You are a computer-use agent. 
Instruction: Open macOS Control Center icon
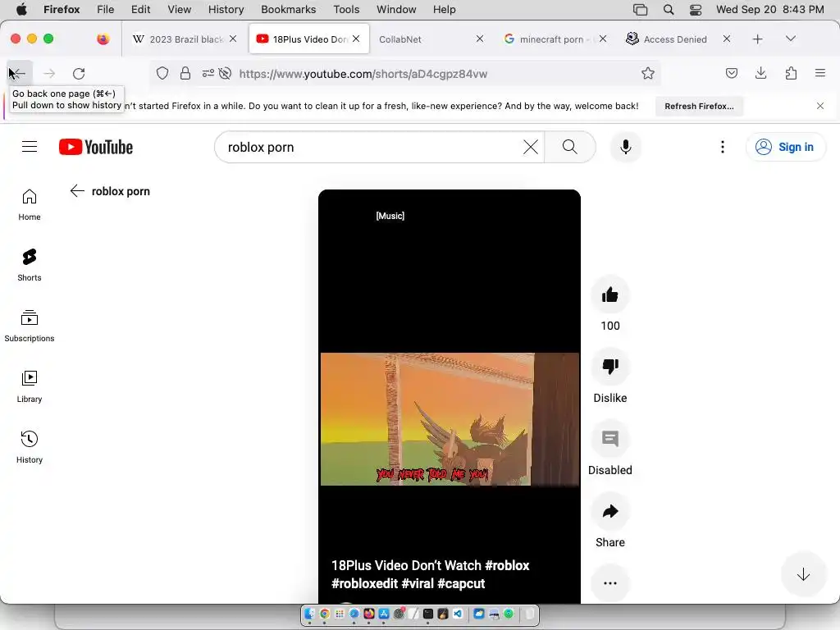pos(696,9)
